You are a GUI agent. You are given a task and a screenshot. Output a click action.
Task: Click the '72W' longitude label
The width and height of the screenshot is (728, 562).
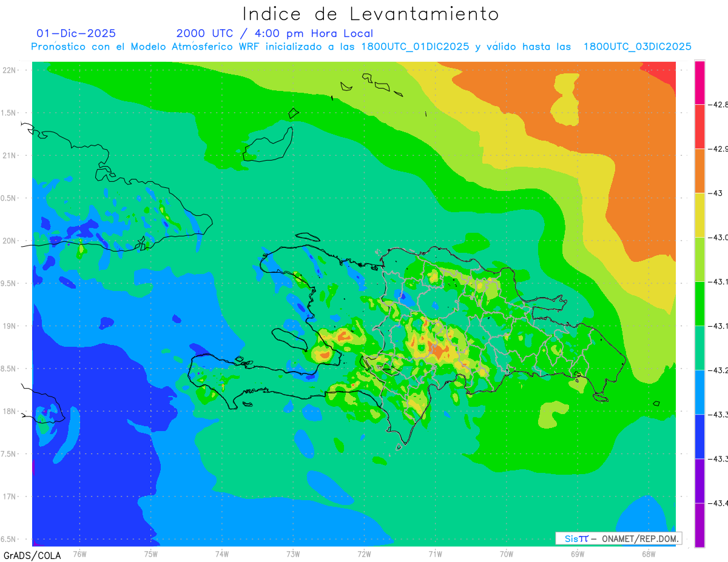364,554
